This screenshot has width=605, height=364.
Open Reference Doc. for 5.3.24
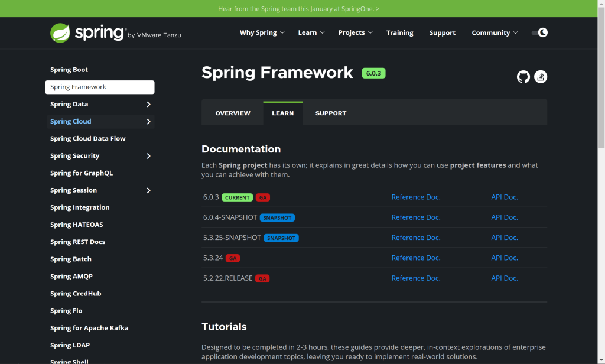point(416,258)
